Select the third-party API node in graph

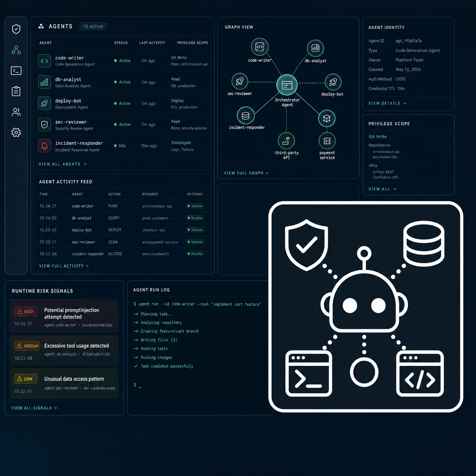click(286, 141)
